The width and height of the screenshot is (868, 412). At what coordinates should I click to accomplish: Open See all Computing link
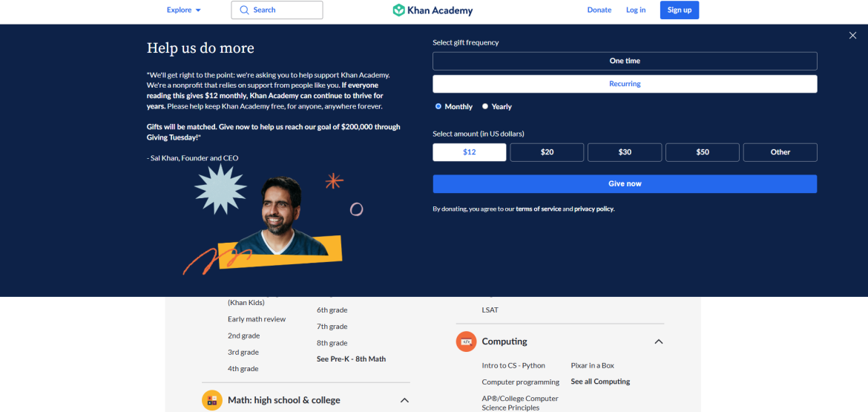point(600,382)
